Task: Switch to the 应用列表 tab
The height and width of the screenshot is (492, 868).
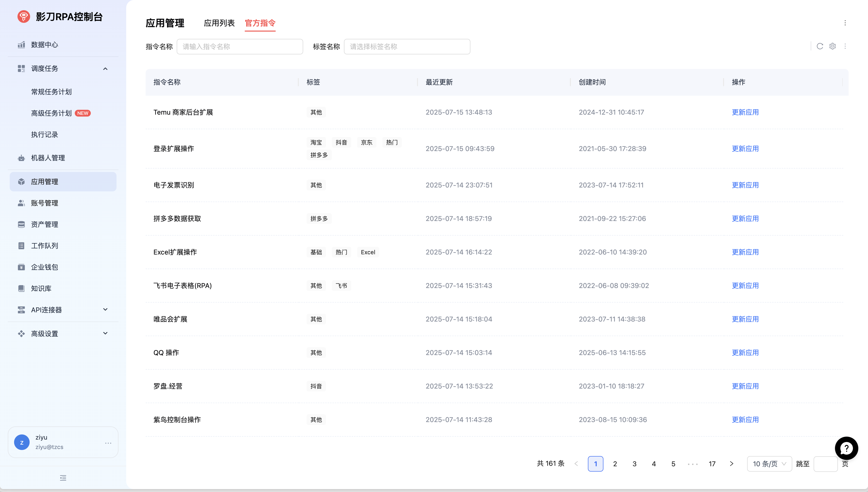Action: pos(219,23)
